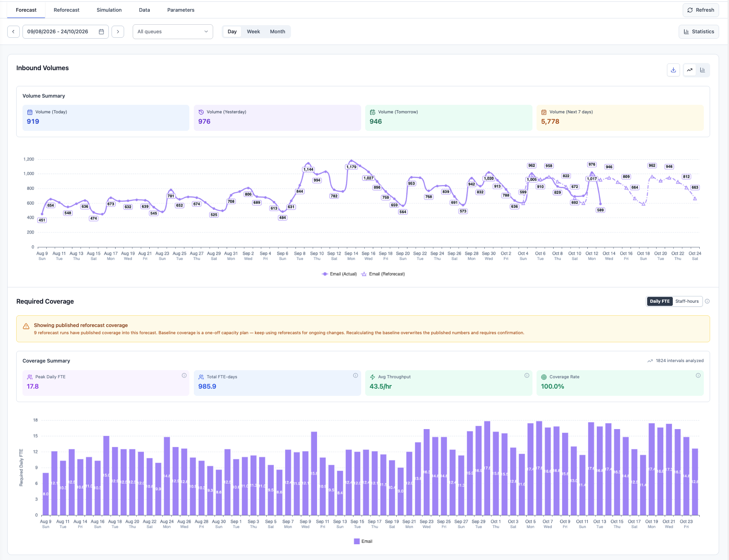
Task: Click the 5,778 next 7 days value
Action: [x=550, y=121]
